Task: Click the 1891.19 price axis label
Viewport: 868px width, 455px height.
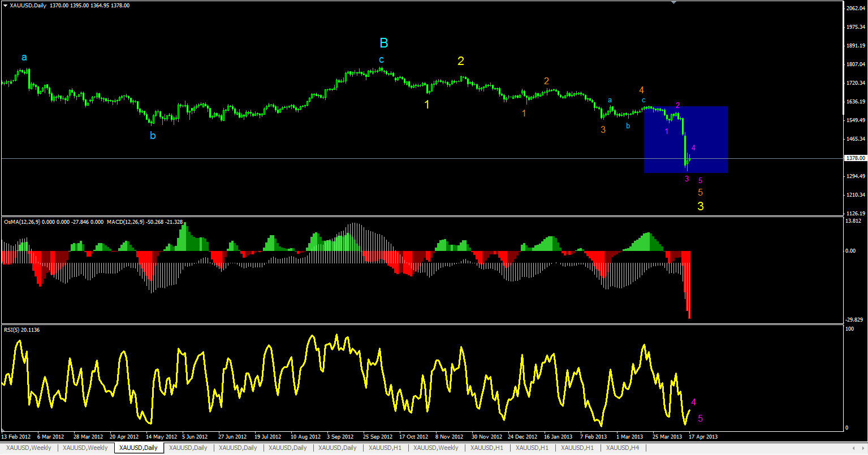Action: [856, 46]
